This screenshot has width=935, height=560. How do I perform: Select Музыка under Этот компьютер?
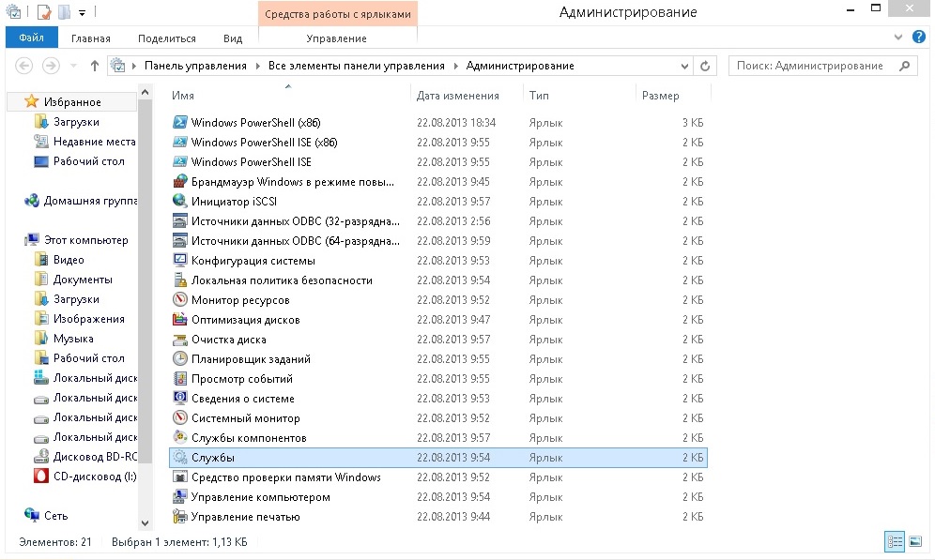point(72,339)
